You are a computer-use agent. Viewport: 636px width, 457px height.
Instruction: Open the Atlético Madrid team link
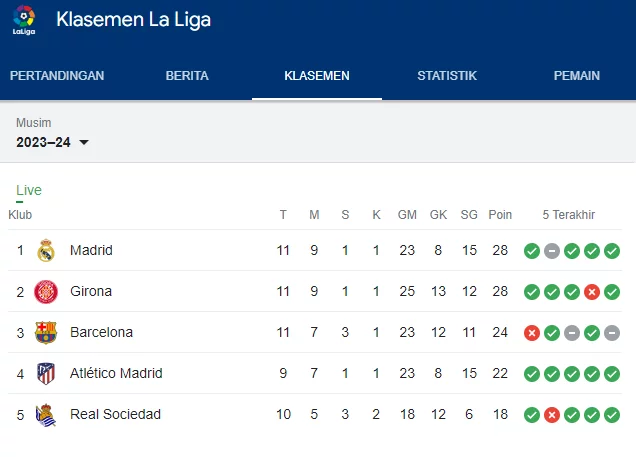point(116,373)
